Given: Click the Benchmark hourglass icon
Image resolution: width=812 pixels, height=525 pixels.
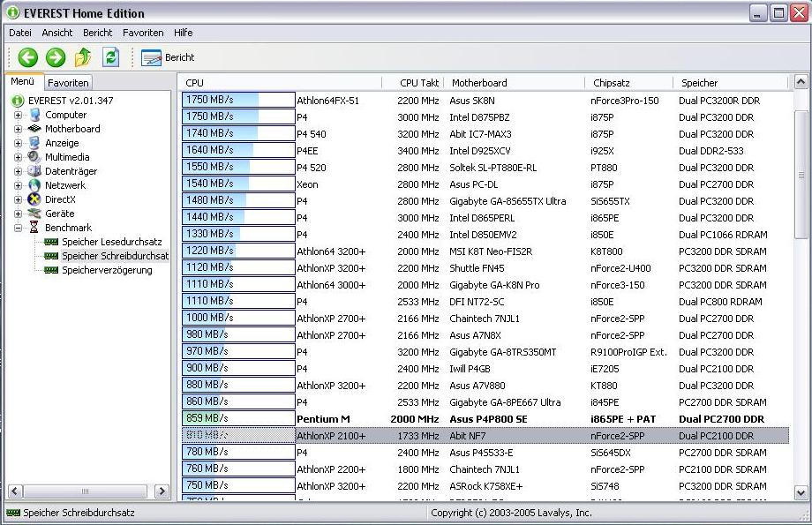Looking at the screenshot, I should pos(34,228).
